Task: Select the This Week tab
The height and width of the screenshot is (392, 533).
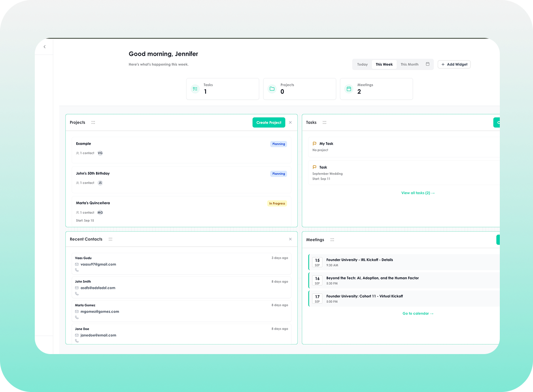Action: pyautogui.click(x=384, y=64)
